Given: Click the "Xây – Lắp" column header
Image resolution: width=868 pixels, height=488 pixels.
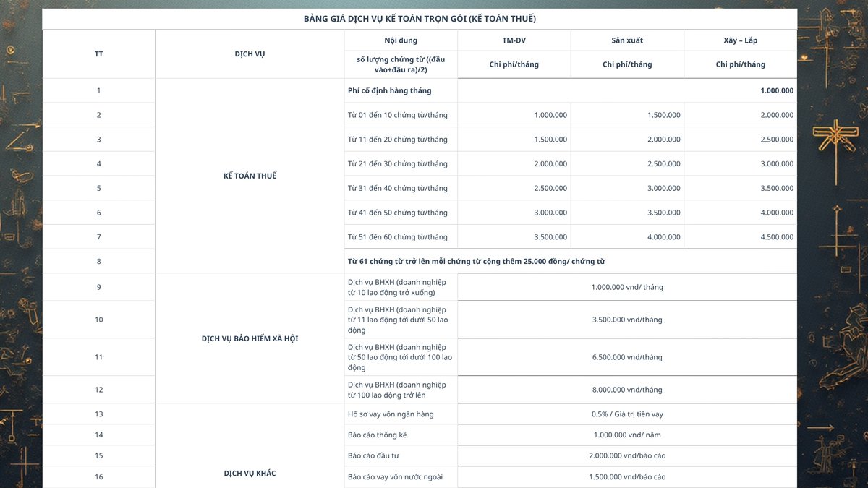Looking at the screenshot, I should click(x=740, y=40).
